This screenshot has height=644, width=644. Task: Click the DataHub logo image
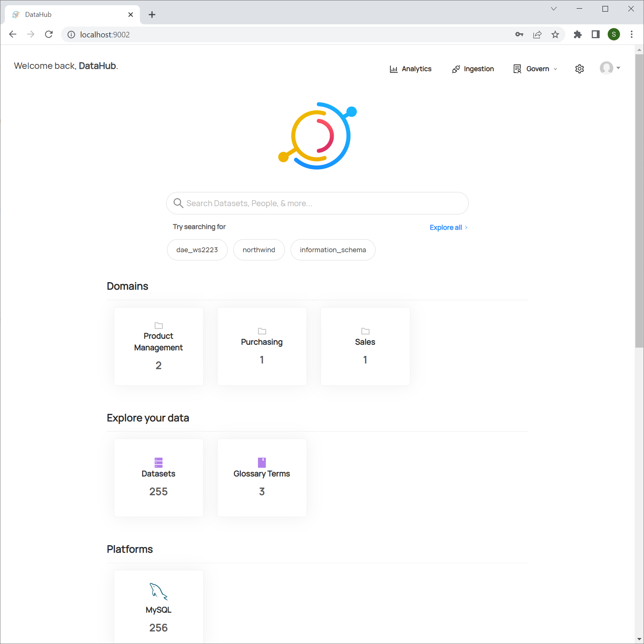click(x=318, y=135)
